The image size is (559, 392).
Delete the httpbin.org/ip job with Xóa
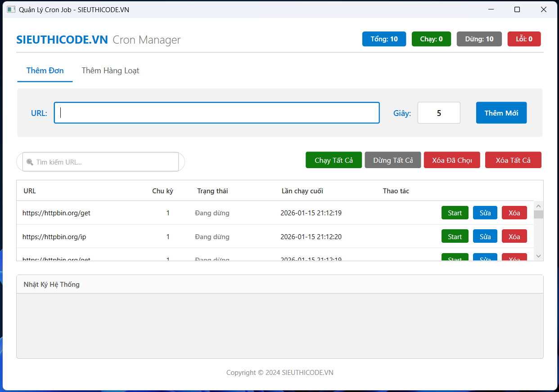click(x=514, y=237)
